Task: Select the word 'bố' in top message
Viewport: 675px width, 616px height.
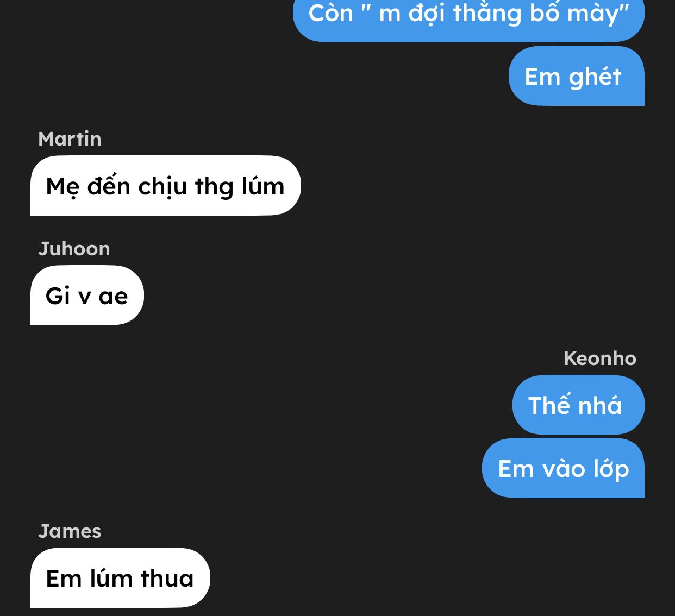Action: tap(545, 14)
